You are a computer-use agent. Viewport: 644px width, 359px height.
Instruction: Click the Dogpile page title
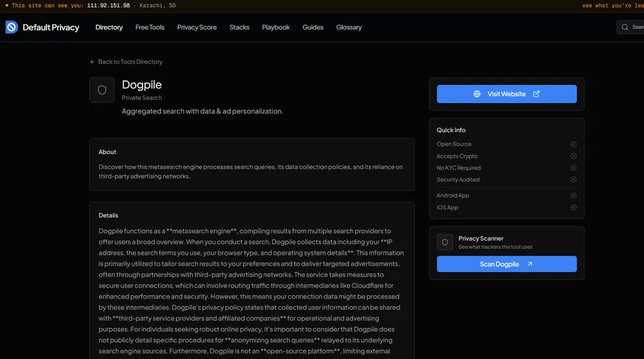coord(142,85)
